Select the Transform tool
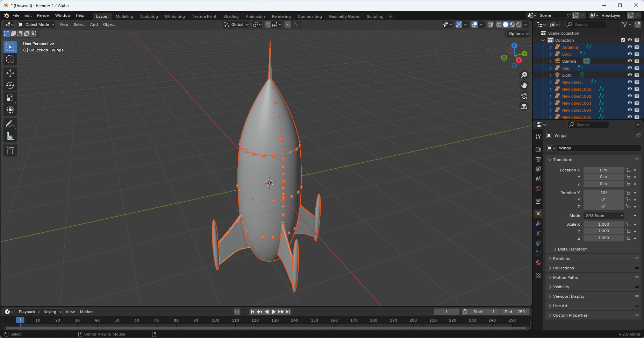Image resolution: width=644 pixels, height=338 pixels. pyautogui.click(x=10, y=110)
